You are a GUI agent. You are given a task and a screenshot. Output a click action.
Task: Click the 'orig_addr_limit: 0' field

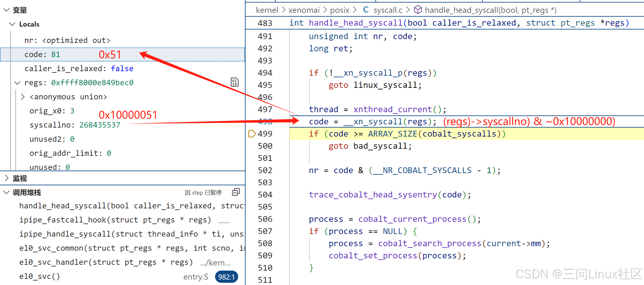point(70,153)
